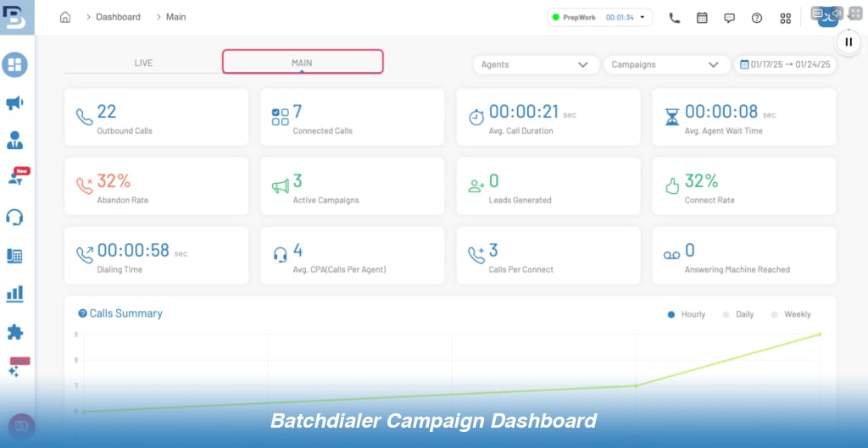Expand the Agents filter dropdown
Image resolution: width=868 pixels, height=448 pixels.
pos(537,64)
